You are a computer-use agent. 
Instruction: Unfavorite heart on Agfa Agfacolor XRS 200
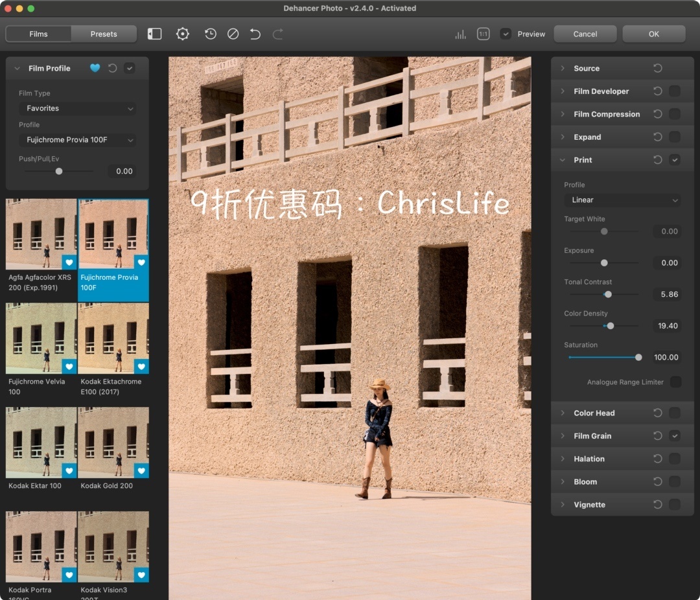tap(69, 262)
